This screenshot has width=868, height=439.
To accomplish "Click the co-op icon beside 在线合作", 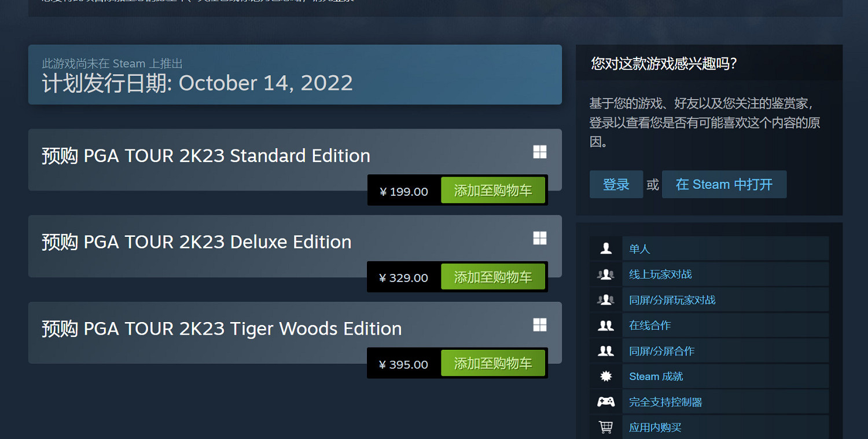I will pyautogui.click(x=605, y=325).
